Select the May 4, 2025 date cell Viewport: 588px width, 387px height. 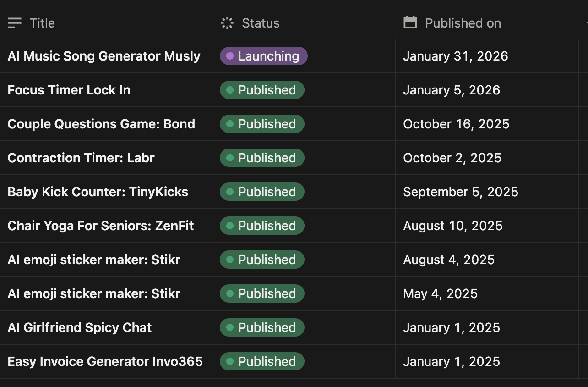(x=440, y=293)
